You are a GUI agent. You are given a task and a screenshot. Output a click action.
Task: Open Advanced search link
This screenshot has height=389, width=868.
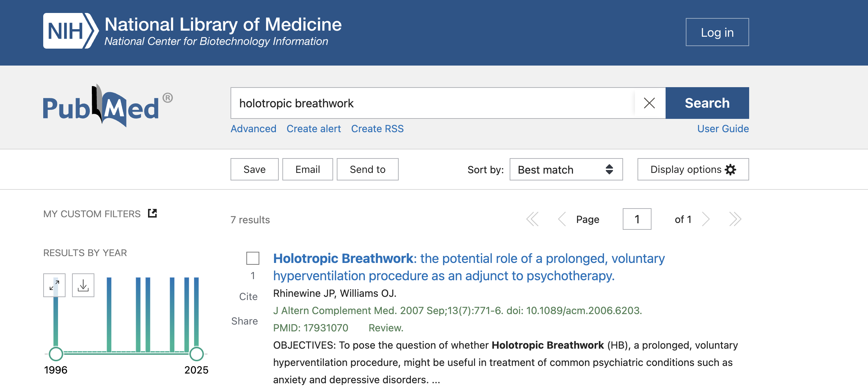pyautogui.click(x=254, y=129)
